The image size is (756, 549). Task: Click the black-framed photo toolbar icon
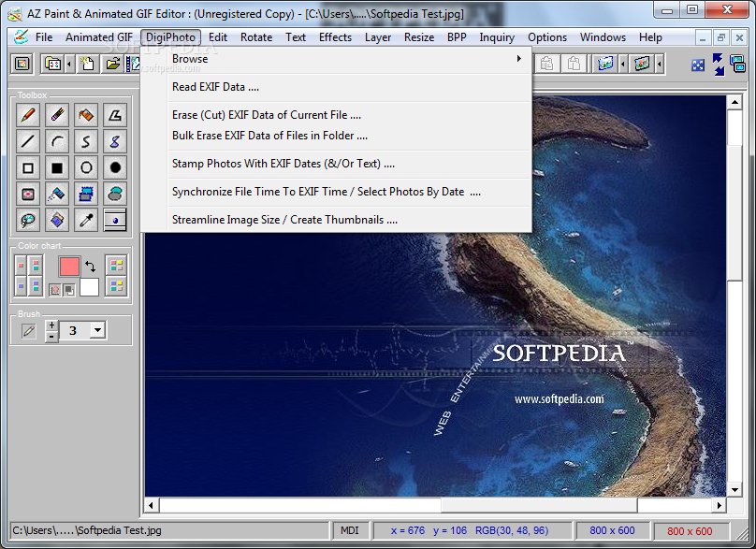(x=642, y=64)
